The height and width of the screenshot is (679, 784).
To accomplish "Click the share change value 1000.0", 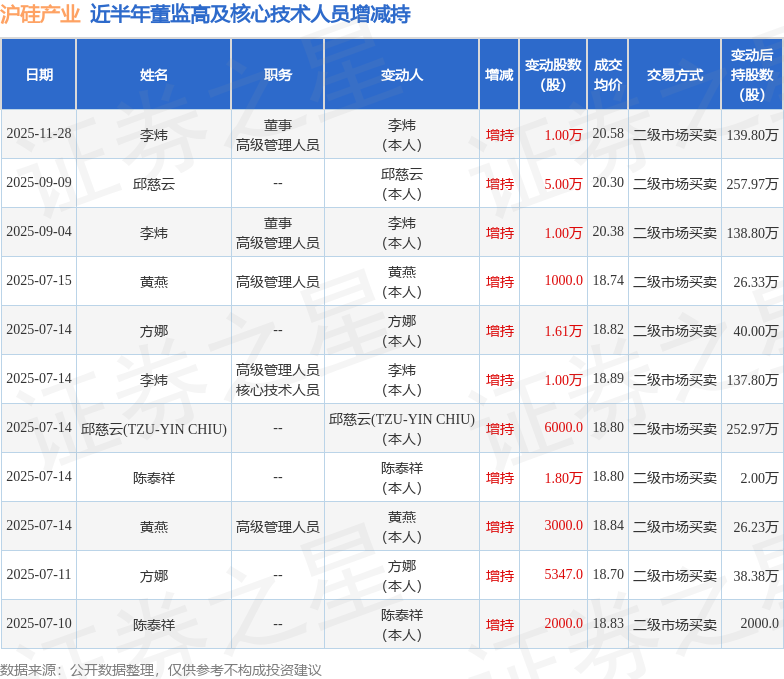I will pyautogui.click(x=564, y=280).
